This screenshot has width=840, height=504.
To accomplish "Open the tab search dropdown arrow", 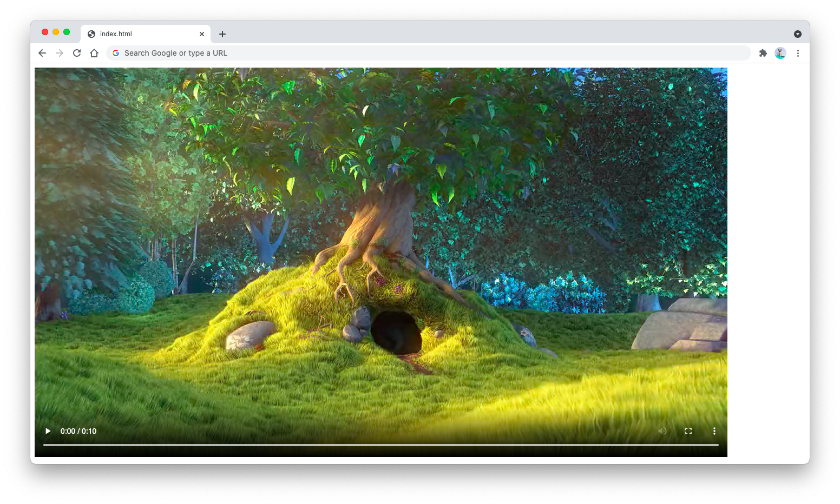I will (798, 34).
